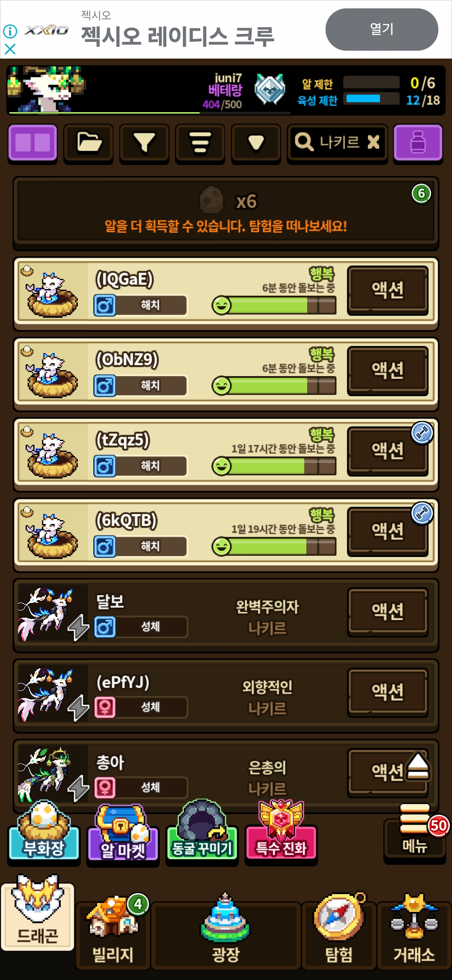Click the search field containing 나키르
Screen dimensions: 452x980
pyautogui.click(x=337, y=143)
